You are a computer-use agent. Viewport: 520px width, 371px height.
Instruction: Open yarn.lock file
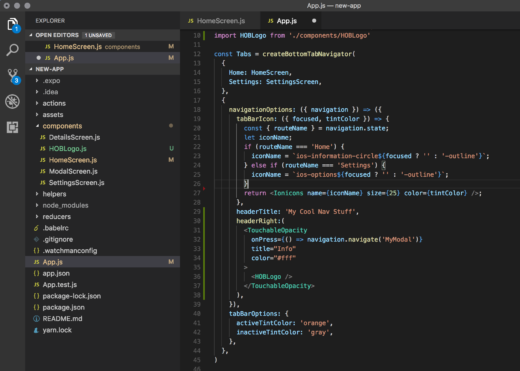[x=103, y=330]
